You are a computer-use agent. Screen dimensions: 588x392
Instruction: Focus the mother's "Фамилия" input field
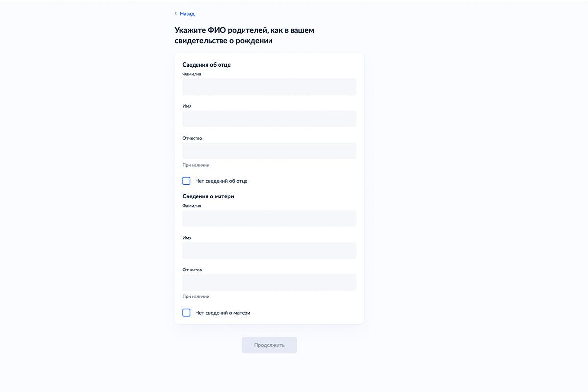pos(269,219)
